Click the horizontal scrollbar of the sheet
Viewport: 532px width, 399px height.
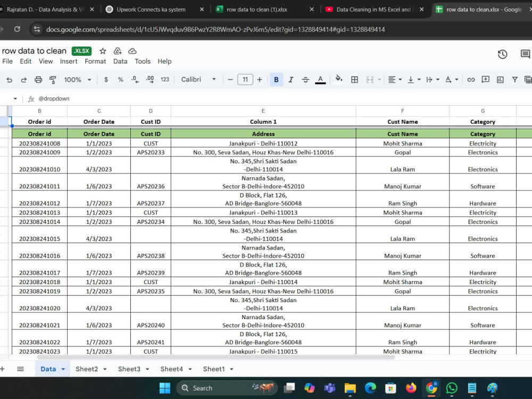coord(216,358)
